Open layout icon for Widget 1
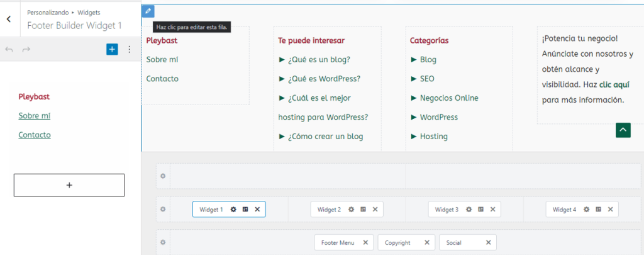This screenshot has width=644, height=255. pyautogui.click(x=245, y=209)
